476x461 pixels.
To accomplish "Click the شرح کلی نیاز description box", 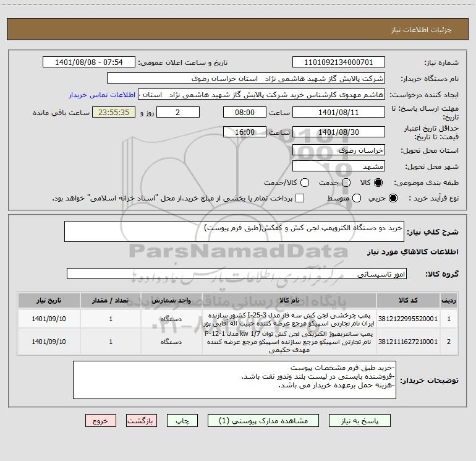I will pyautogui.click(x=234, y=231).
